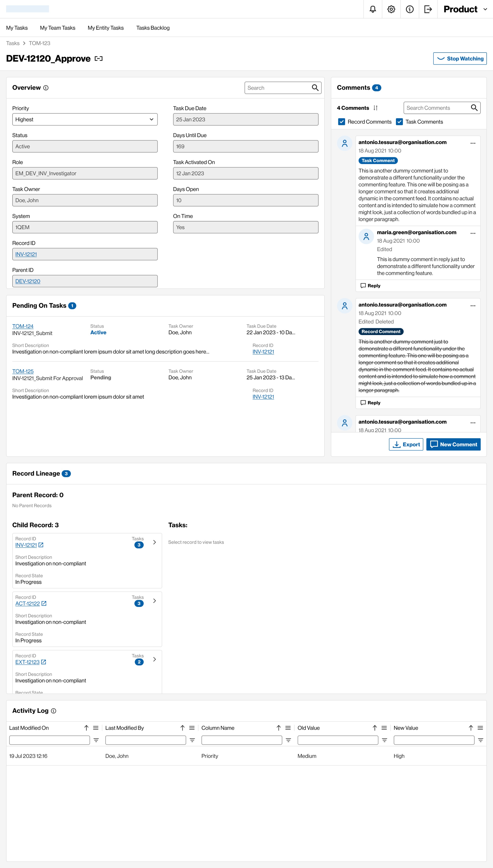Open the settings gear icon
493x868 pixels.
pos(391,9)
